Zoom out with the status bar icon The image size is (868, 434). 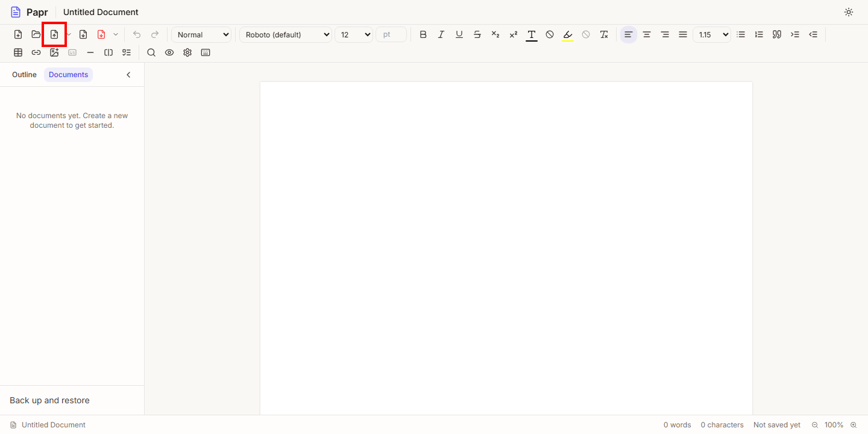pyautogui.click(x=815, y=425)
